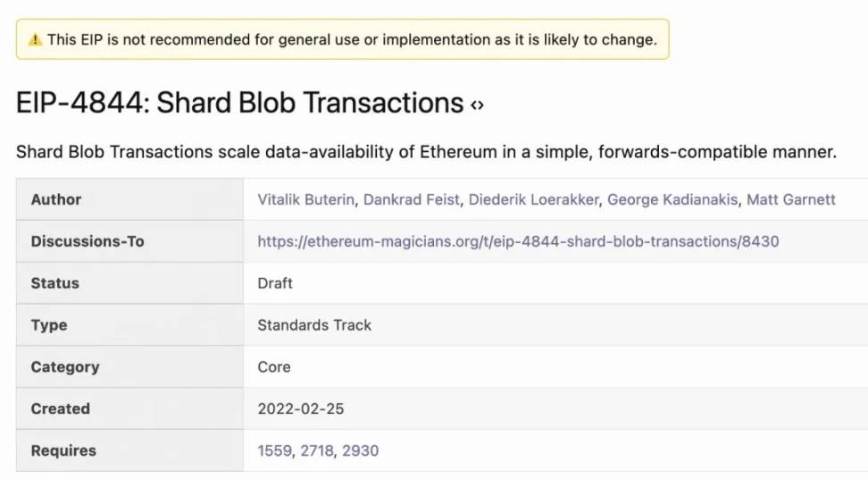Click the EIP-4844 Shard Blob Transactions heading
This screenshot has width=868, height=479.
(239, 103)
